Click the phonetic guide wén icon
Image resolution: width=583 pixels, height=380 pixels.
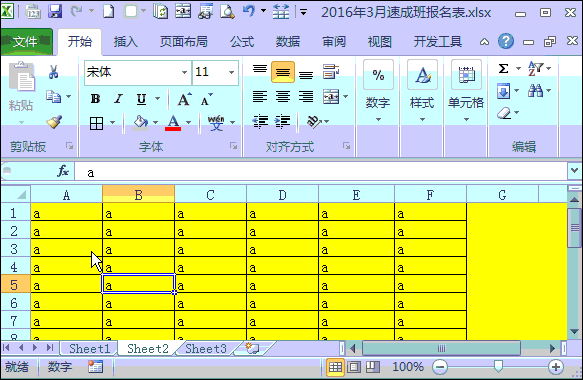pyautogui.click(x=216, y=122)
